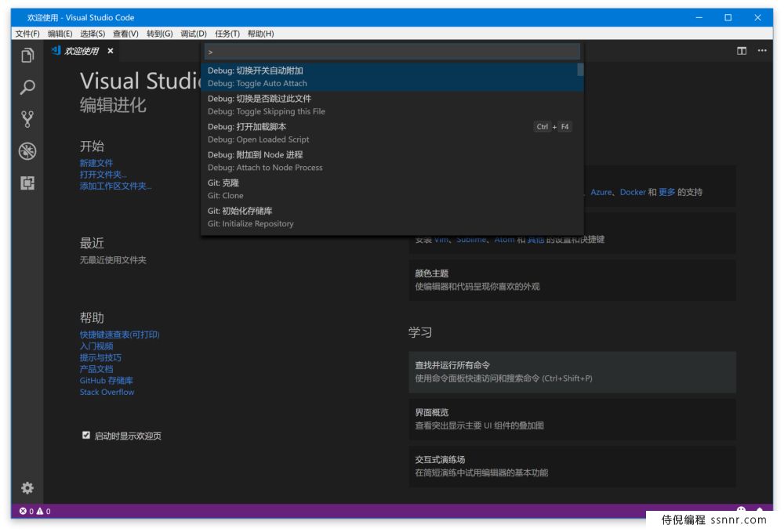Open the Source Control view icon
The height and width of the screenshot is (532, 784).
[27, 119]
